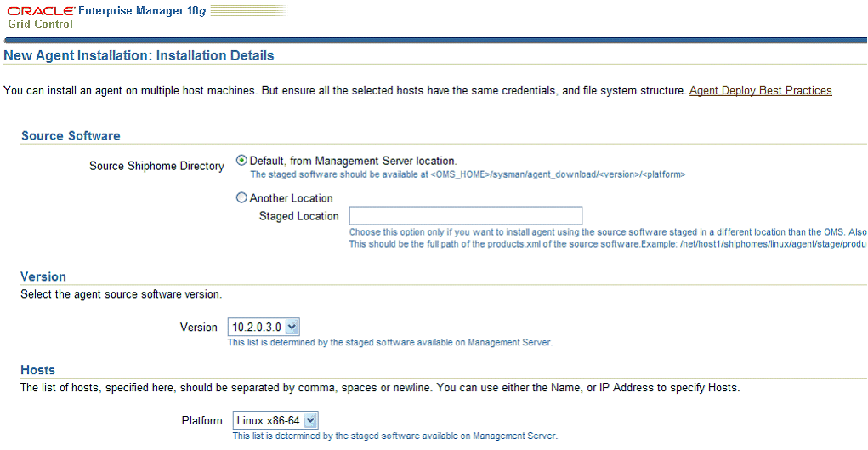Click the Version field label

click(x=199, y=327)
